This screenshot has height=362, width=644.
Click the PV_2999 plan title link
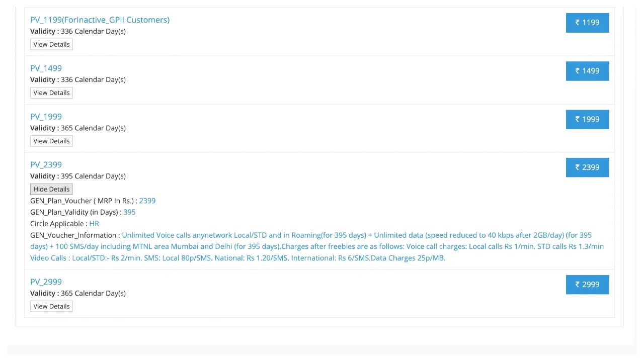click(x=46, y=282)
